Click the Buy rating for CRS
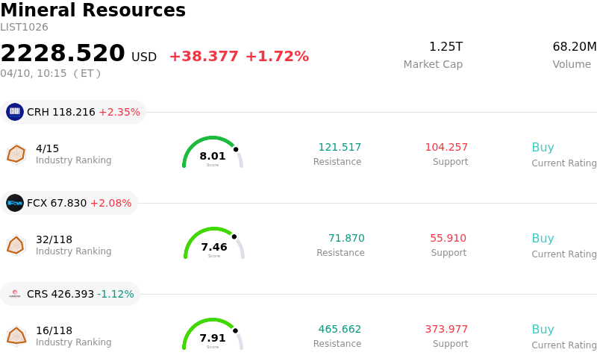The width and height of the screenshot is (597, 364). (543, 330)
